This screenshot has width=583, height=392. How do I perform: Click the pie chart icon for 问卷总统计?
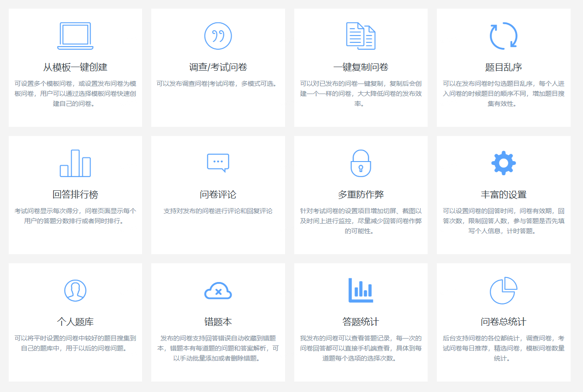click(503, 290)
